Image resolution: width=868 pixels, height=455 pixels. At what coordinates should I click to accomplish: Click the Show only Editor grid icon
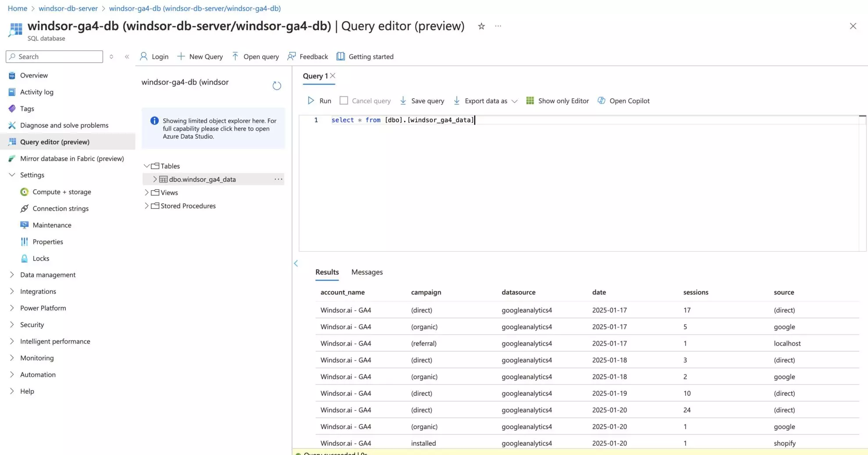530,101
